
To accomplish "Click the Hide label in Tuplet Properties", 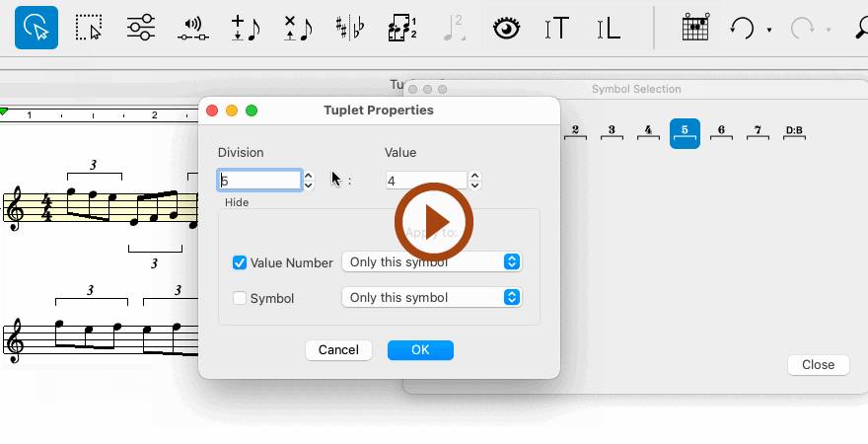I will coord(237,202).
